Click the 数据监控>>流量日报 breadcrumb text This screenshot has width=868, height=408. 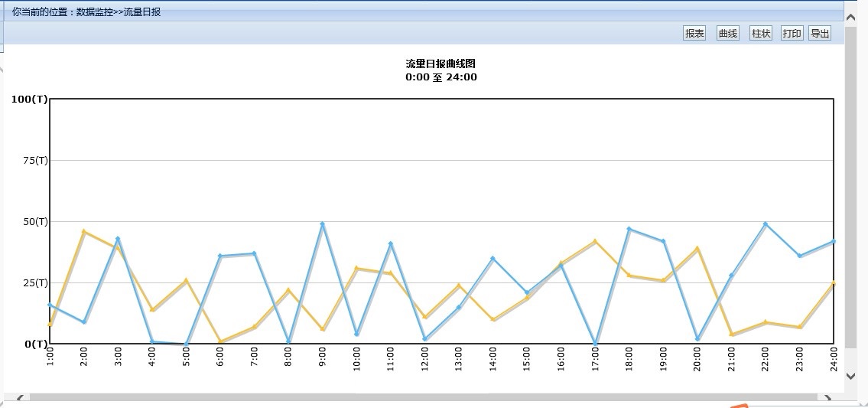pos(119,12)
